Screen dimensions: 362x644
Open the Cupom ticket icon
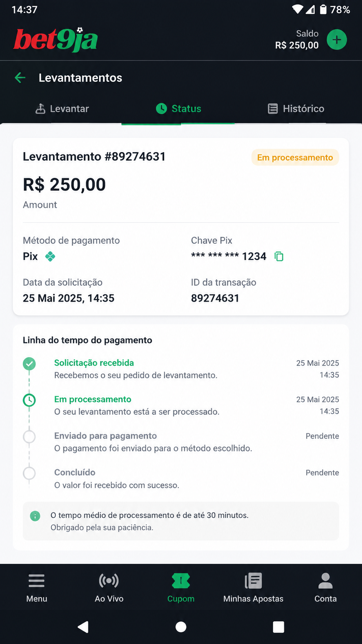(181, 580)
